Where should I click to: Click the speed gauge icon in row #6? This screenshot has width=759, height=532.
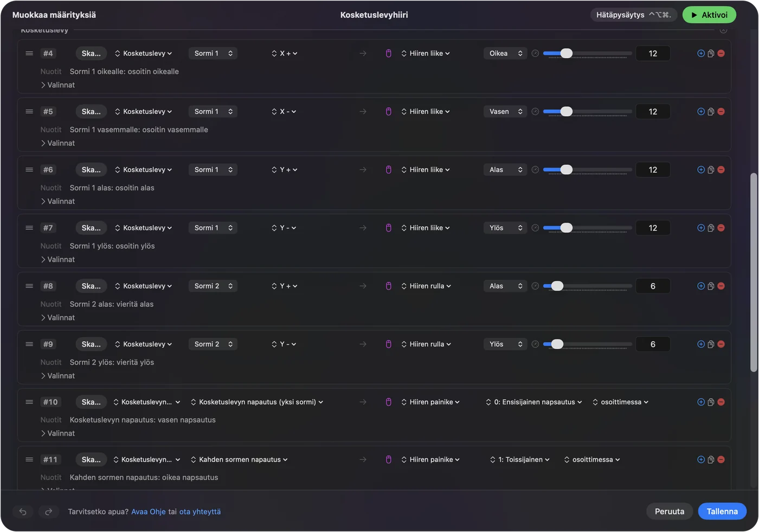(535, 170)
